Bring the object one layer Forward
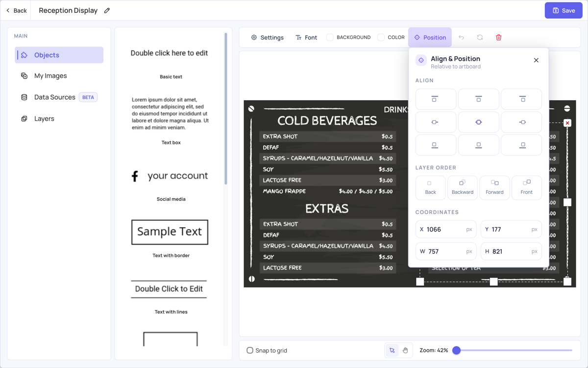Screen dimensions: 588x368 [x=494, y=188]
